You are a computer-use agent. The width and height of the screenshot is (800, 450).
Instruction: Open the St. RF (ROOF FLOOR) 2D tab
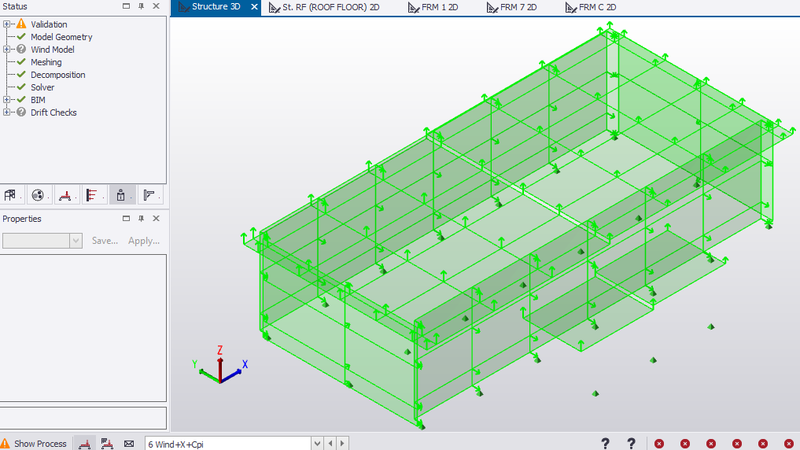[x=324, y=7]
